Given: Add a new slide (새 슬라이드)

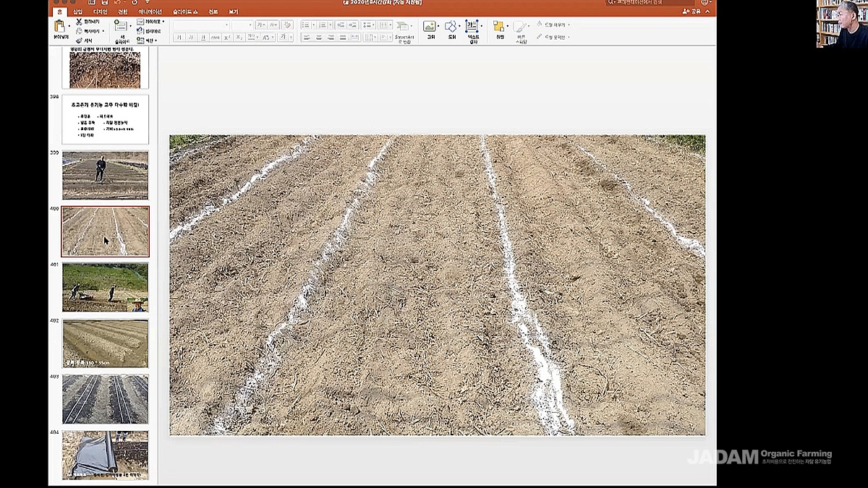Looking at the screenshot, I should [119, 27].
